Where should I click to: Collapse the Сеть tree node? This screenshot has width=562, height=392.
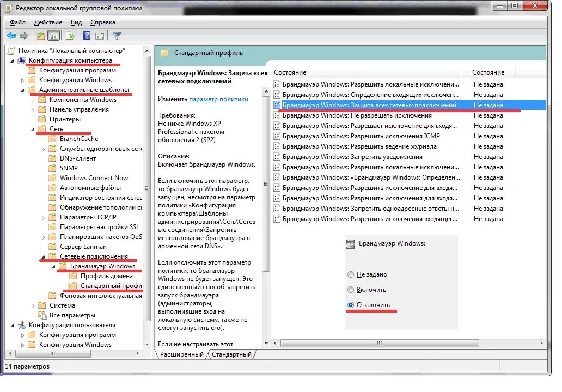point(33,130)
